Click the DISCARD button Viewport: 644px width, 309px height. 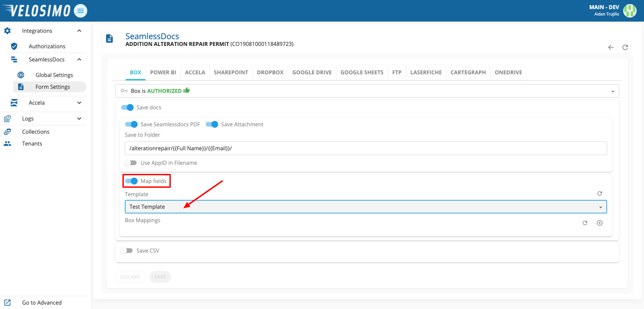tap(131, 277)
